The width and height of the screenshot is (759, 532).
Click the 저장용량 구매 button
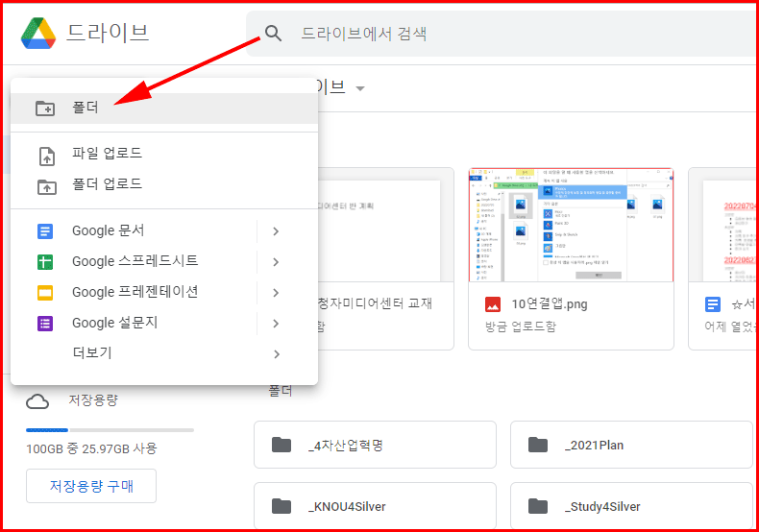click(x=91, y=486)
